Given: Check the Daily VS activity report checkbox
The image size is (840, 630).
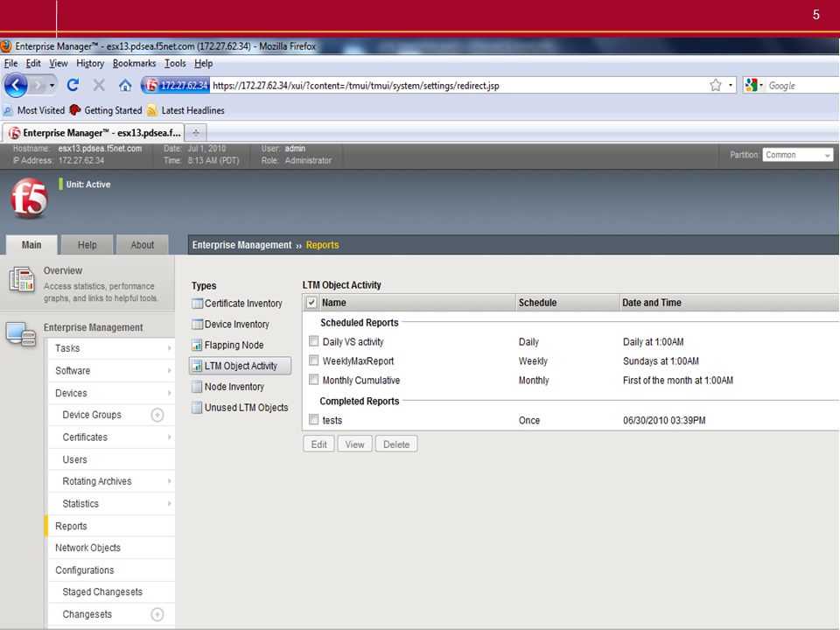Looking at the screenshot, I should tap(313, 340).
